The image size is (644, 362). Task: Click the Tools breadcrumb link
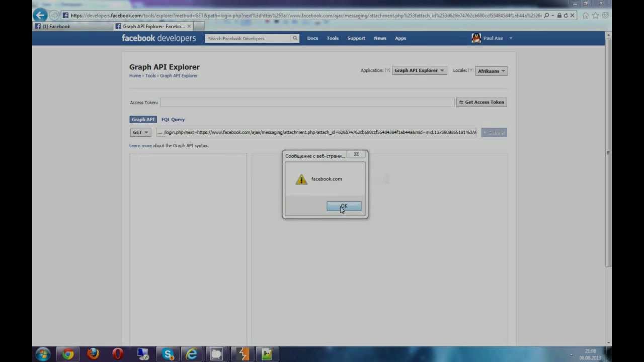click(x=150, y=76)
